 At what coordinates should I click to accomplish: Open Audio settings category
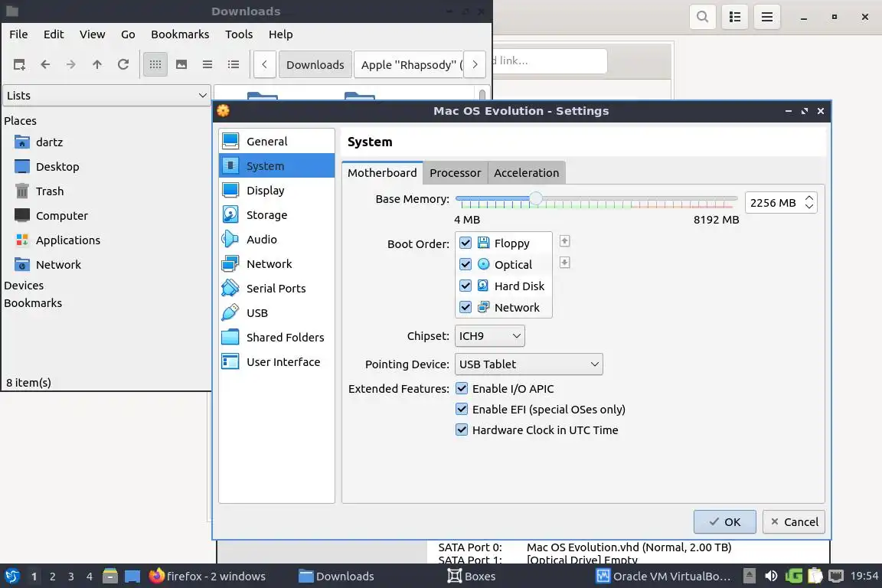(276, 239)
